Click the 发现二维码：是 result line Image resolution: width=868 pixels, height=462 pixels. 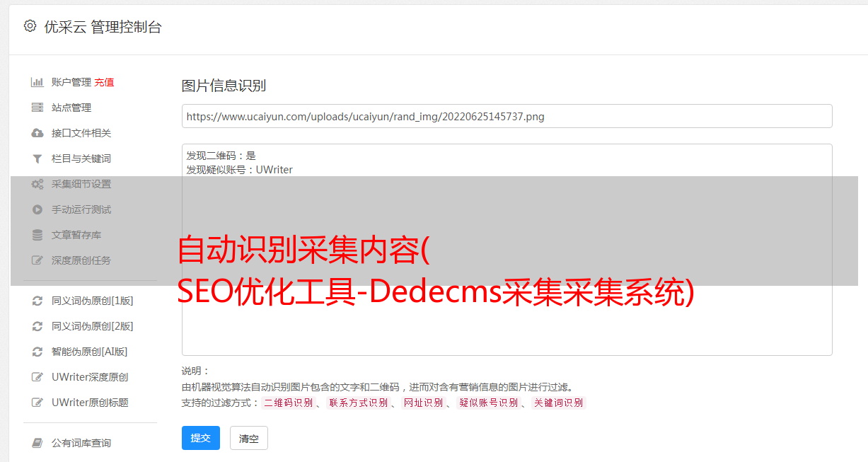221,156
